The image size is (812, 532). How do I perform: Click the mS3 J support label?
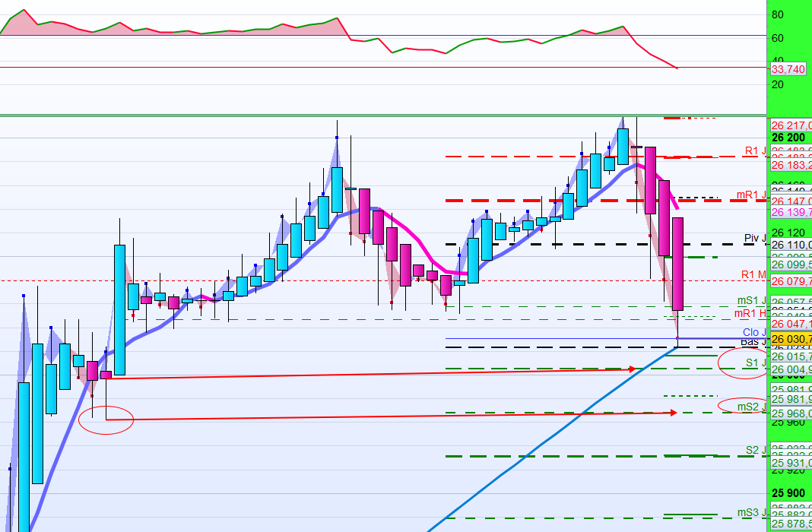coord(752,512)
